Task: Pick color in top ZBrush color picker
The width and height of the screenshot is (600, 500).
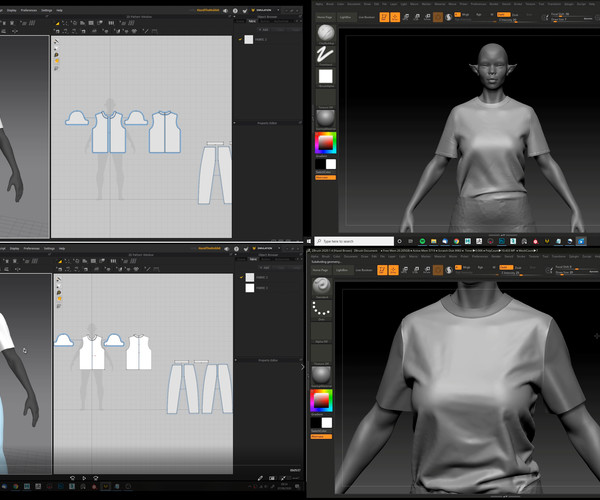Action: pyautogui.click(x=325, y=143)
